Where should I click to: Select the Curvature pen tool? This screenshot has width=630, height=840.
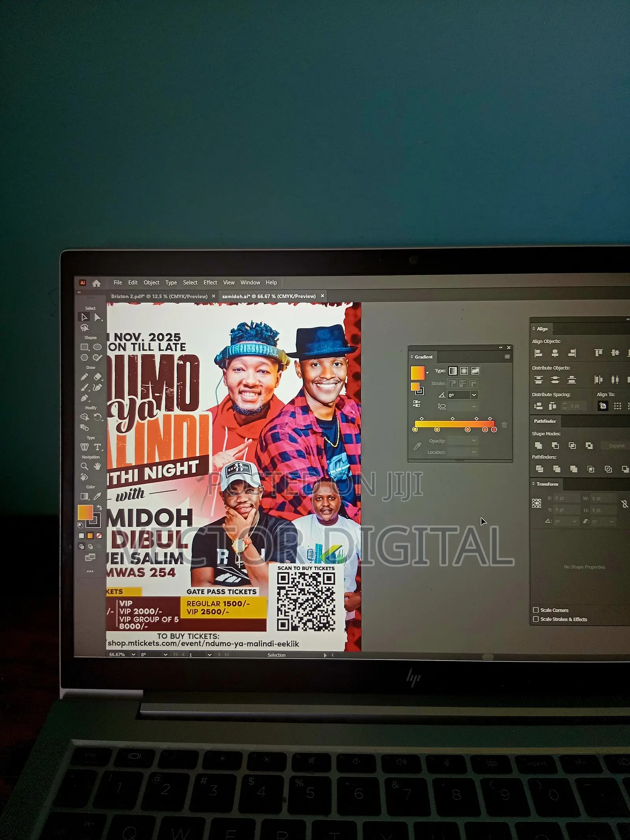click(98, 388)
